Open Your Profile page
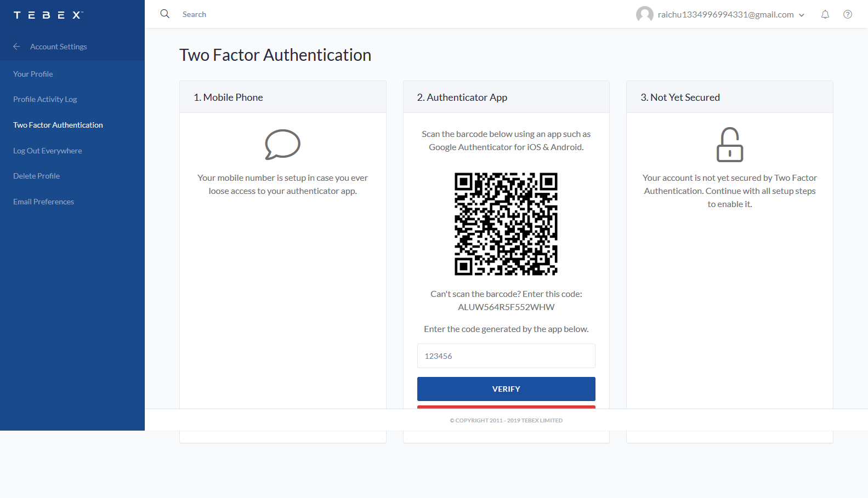868x498 pixels. tap(33, 74)
